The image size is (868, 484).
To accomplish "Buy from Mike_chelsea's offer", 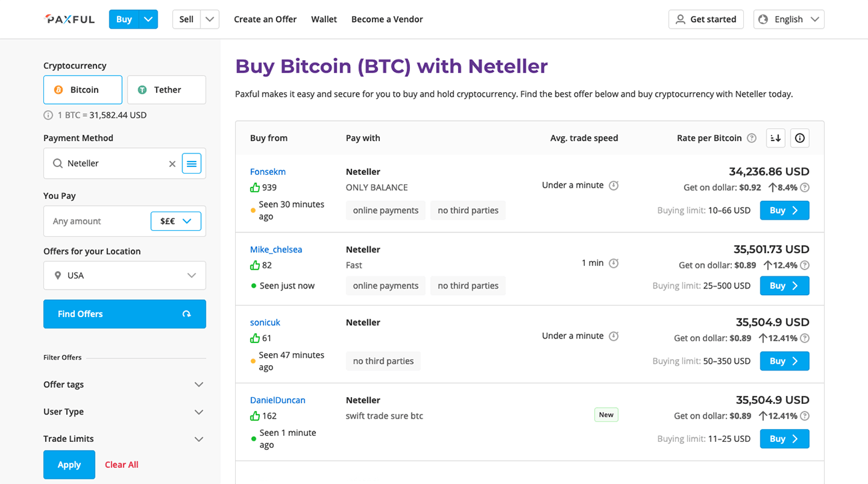I will coord(785,286).
